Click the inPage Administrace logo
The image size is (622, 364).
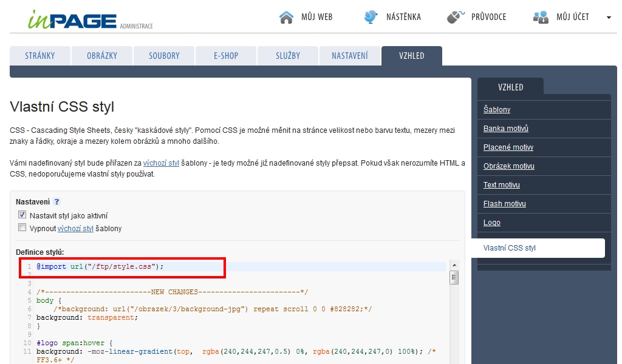(90, 19)
